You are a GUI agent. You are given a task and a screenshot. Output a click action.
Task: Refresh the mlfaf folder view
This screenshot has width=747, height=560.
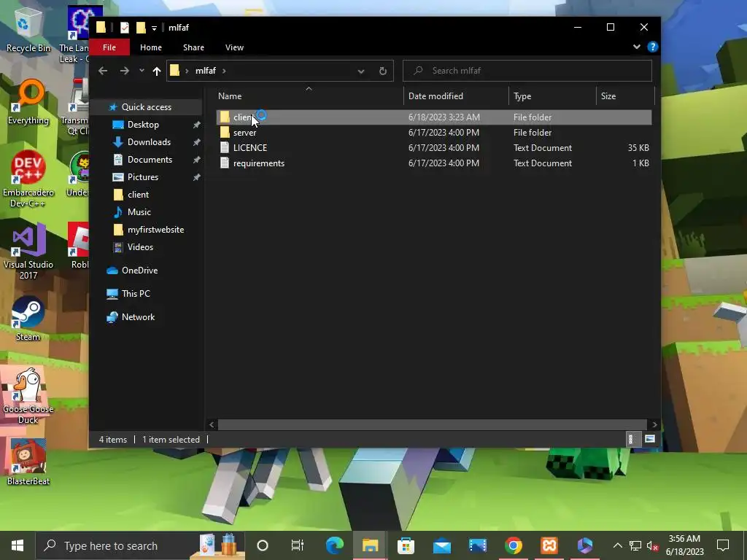(382, 71)
